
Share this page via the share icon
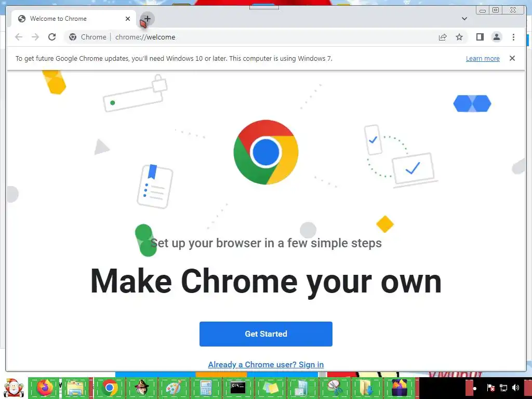pyautogui.click(x=443, y=37)
